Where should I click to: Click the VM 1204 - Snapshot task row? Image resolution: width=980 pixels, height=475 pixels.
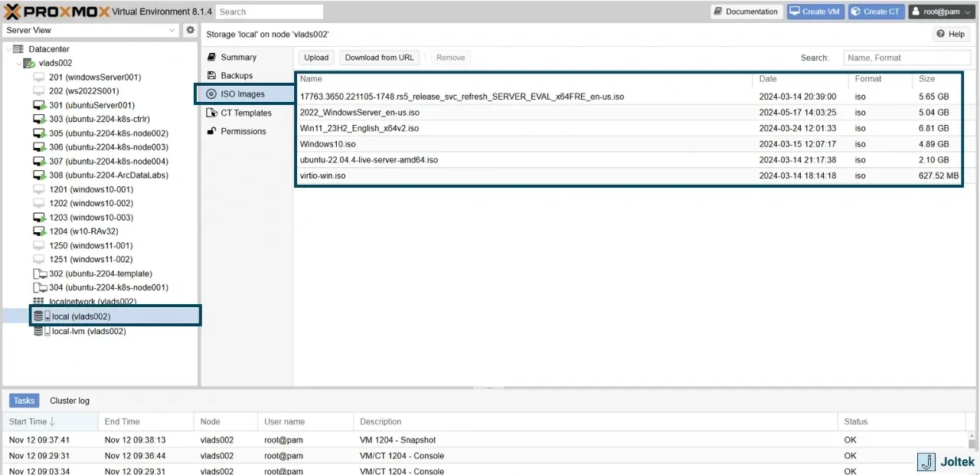[x=486, y=440]
